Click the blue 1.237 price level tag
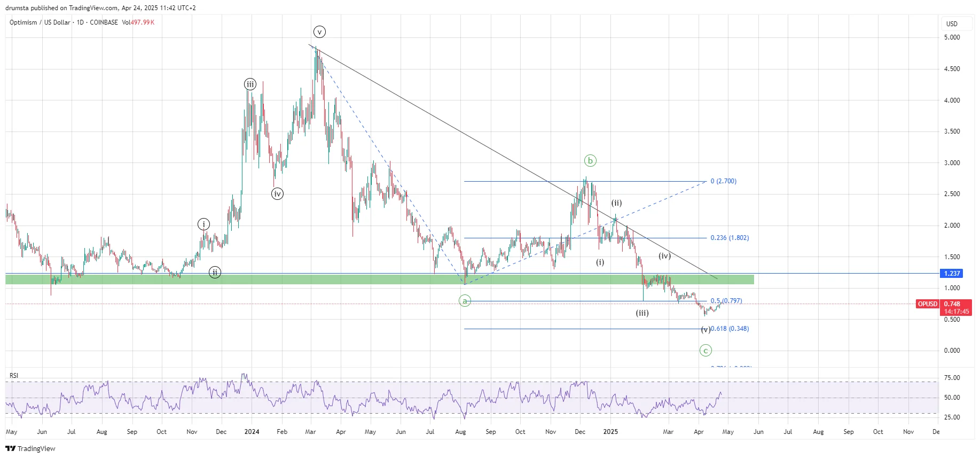The image size is (980, 458). pos(952,274)
